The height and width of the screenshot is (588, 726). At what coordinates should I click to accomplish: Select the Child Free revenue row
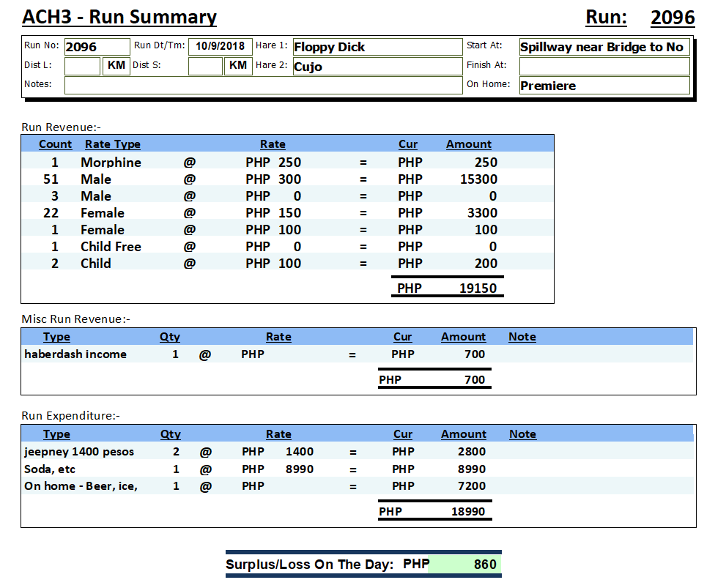pyautogui.click(x=111, y=247)
